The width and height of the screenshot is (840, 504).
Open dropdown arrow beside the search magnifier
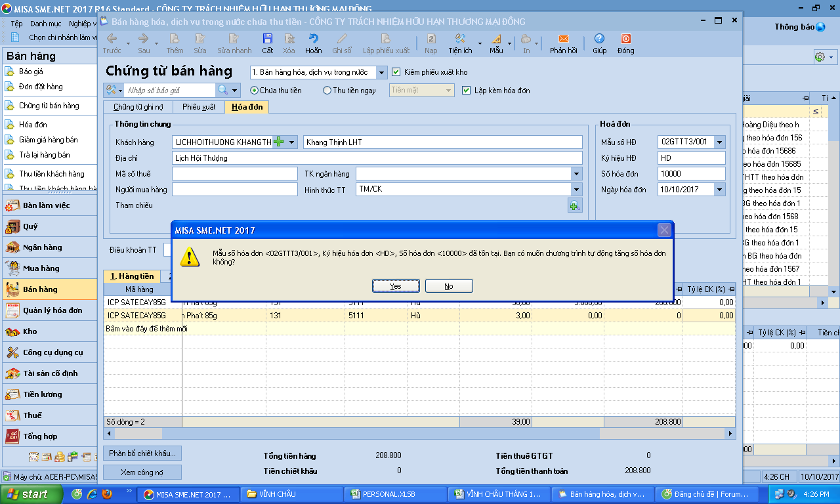(235, 90)
